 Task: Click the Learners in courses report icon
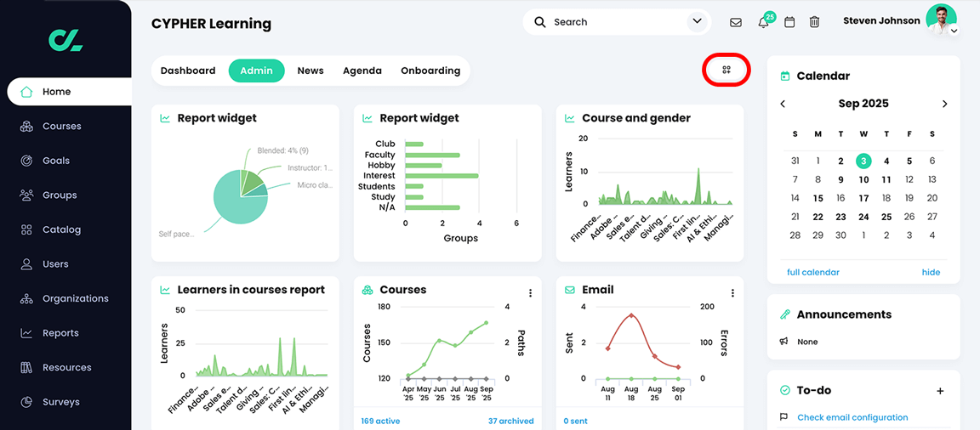click(165, 290)
